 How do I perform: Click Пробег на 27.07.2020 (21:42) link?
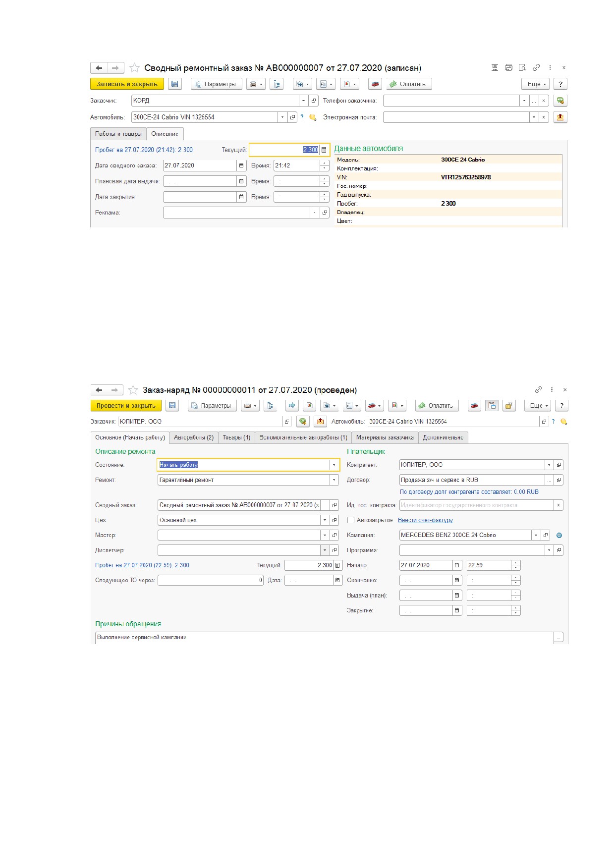(x=144, y=150)
